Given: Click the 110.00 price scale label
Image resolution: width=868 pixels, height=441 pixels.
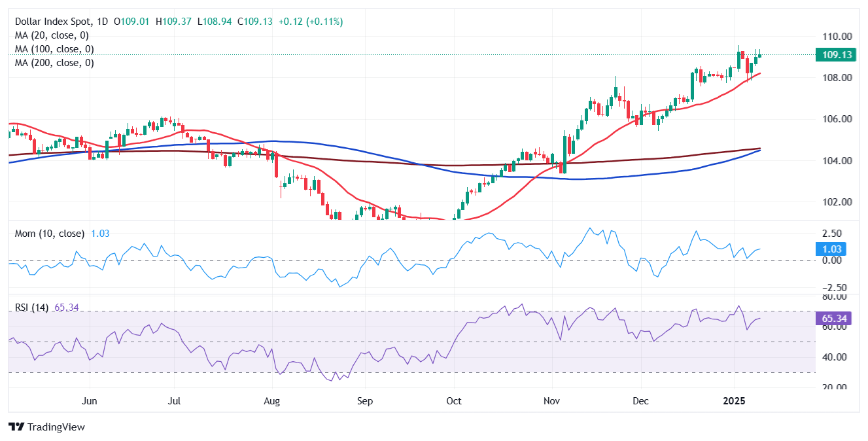Looking at the screenshot, I should (837, 36).
